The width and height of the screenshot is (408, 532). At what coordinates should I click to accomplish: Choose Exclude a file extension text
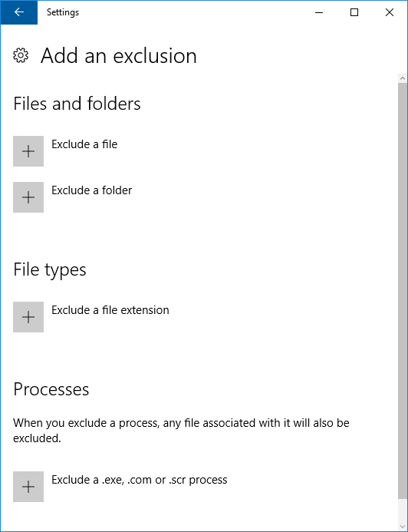[x=110, y=310]
